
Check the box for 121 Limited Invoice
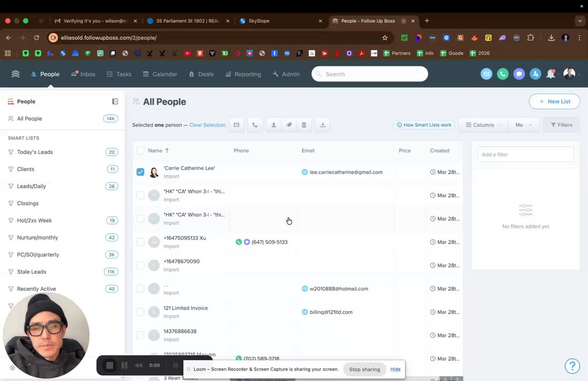(x=140, y=312)
